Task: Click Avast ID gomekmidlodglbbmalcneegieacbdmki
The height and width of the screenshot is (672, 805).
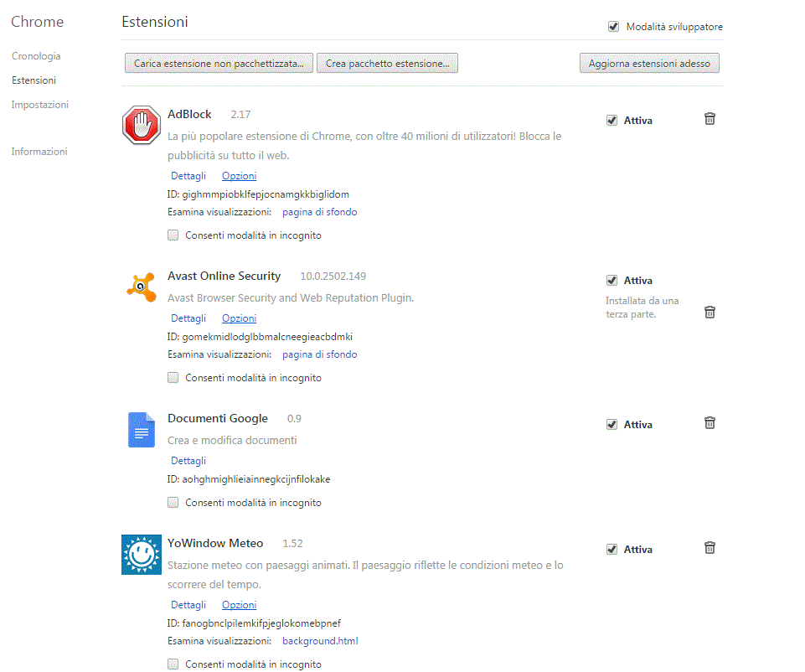Action: (x=260, y=337)
